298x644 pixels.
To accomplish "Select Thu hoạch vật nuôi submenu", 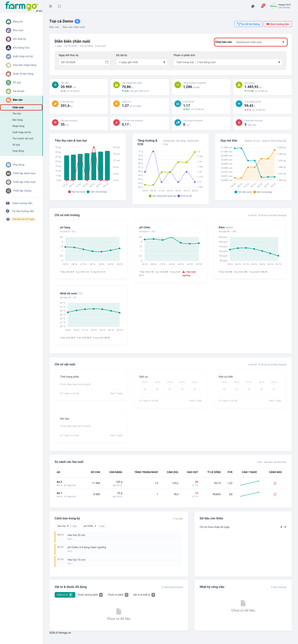I will point(23,138).
